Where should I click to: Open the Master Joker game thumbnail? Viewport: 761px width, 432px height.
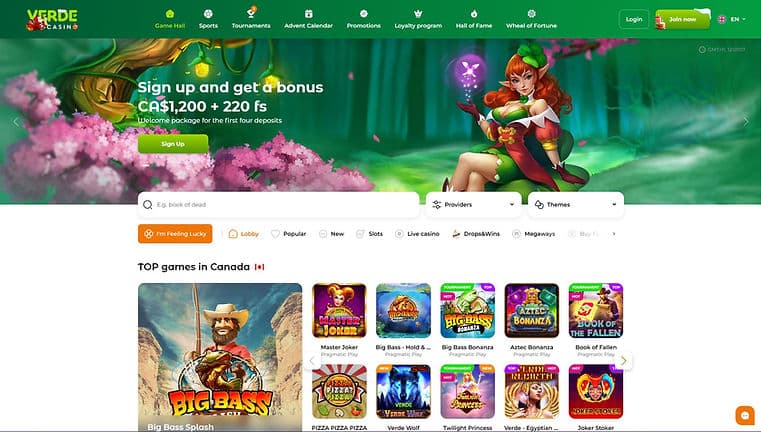tap(339, 311)
